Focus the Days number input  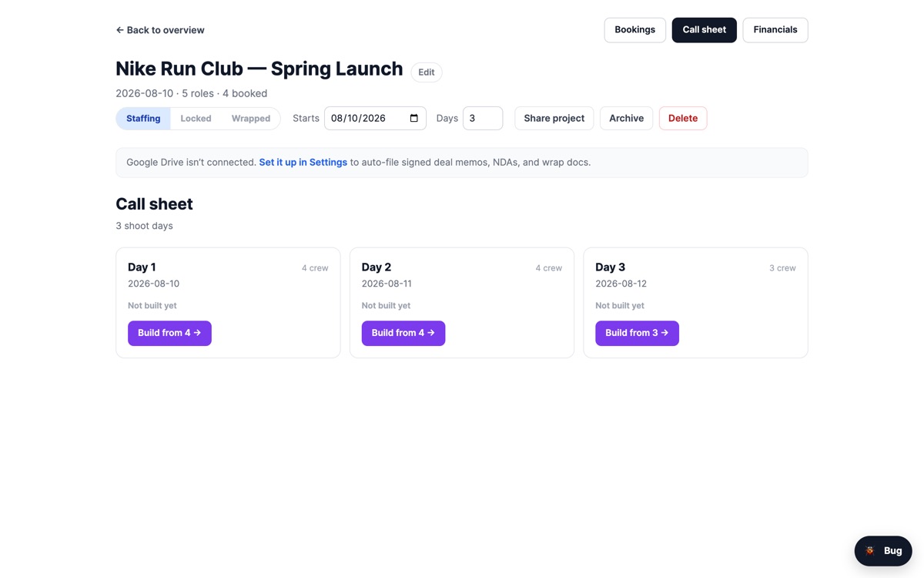coord(483,118)
